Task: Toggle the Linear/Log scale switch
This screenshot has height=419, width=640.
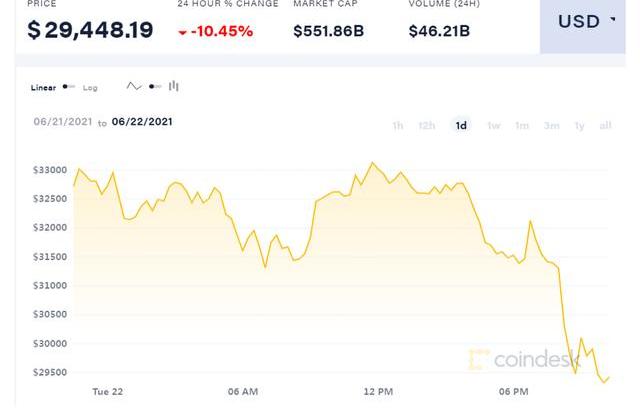Action: [68, 87]
